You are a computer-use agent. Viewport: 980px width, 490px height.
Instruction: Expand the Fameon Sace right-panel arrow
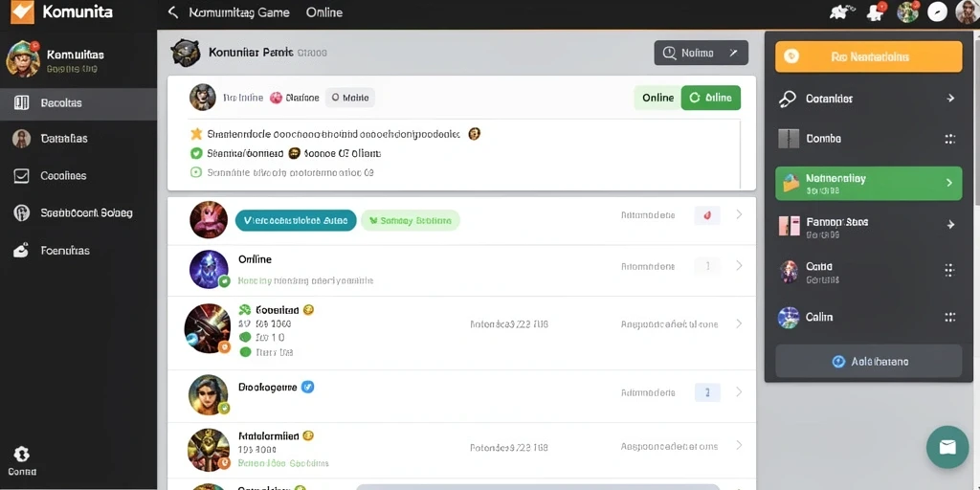(950, 224)
